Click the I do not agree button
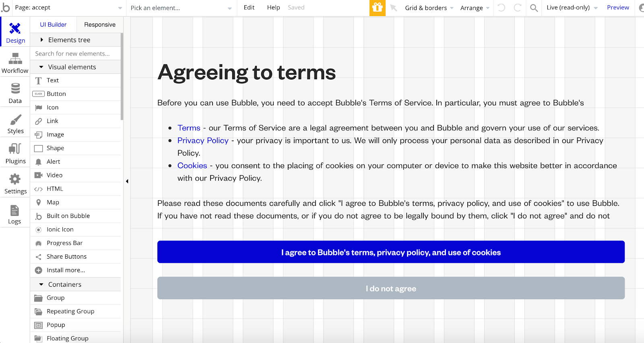This screenshot has height=343, width=644. pyautogui.click(x=391, y=288)
